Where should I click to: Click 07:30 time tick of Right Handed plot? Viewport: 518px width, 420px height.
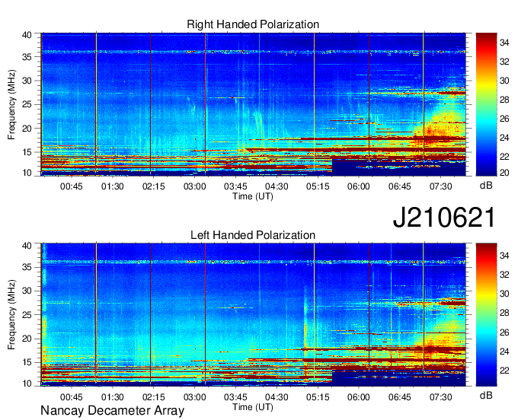click(x=441, y=186)
